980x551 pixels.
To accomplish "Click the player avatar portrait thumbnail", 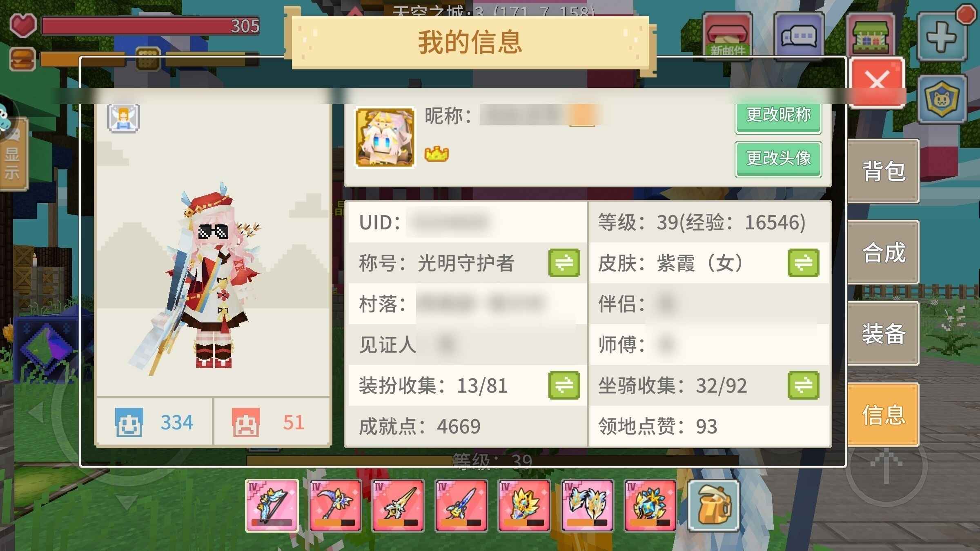I will click(x=385, y=137).
